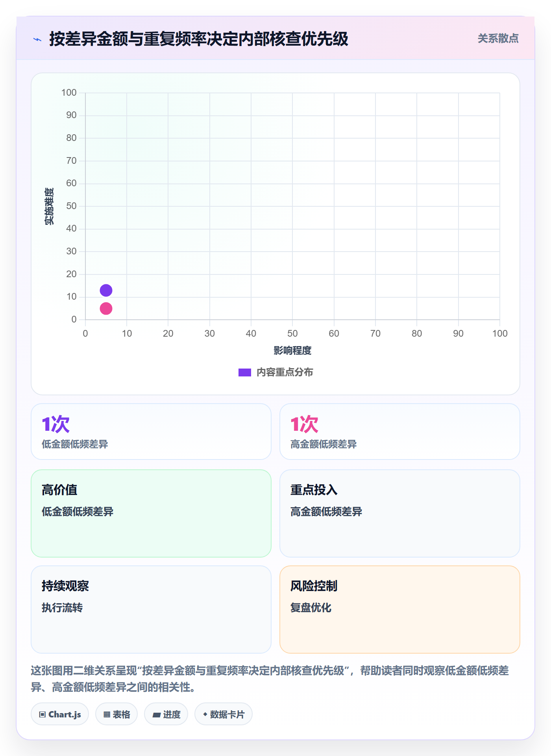
Task: Click the 影响程度 x-axis title
Action: pyautogui.click(x=292, y=350)
